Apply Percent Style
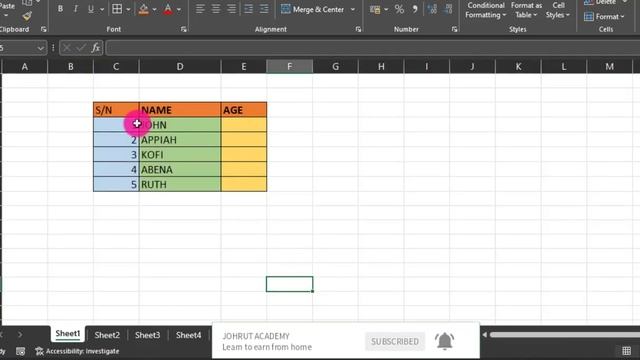The image size is (640, 360). click(x=399, y=9)
